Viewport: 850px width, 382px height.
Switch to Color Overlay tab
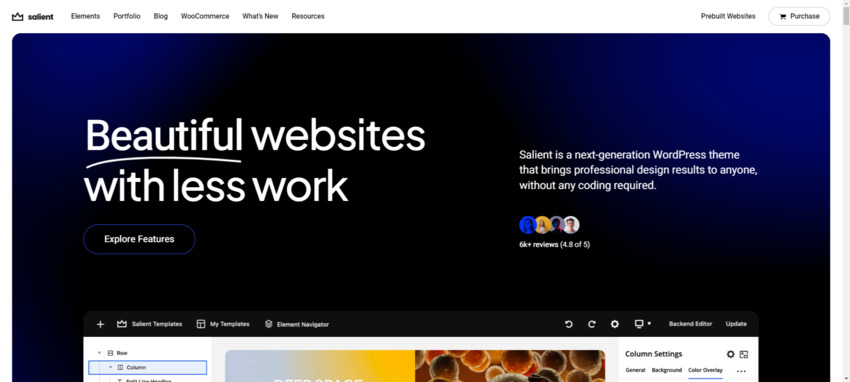click(x=705, y=370)
